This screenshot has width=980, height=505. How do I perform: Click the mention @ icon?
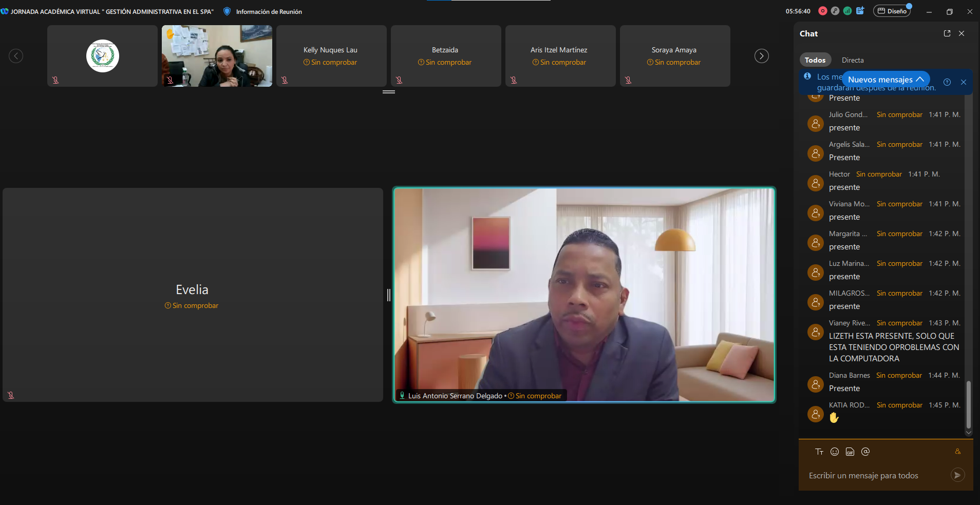click(x=865, y=452)
